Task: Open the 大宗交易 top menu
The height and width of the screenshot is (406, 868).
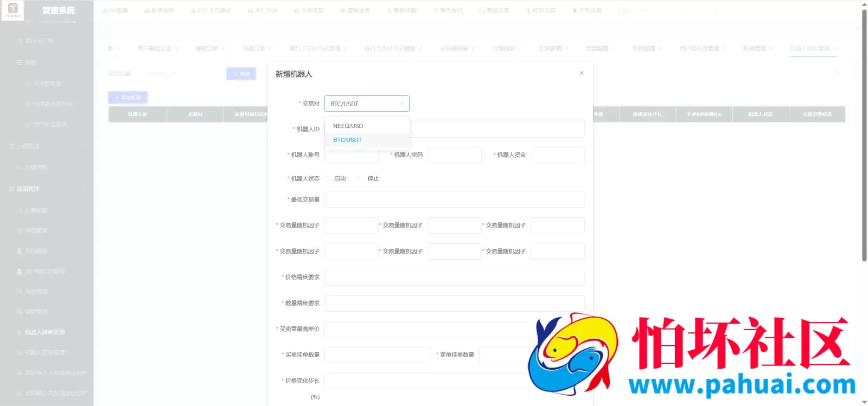Action: [x=309, y=10]
